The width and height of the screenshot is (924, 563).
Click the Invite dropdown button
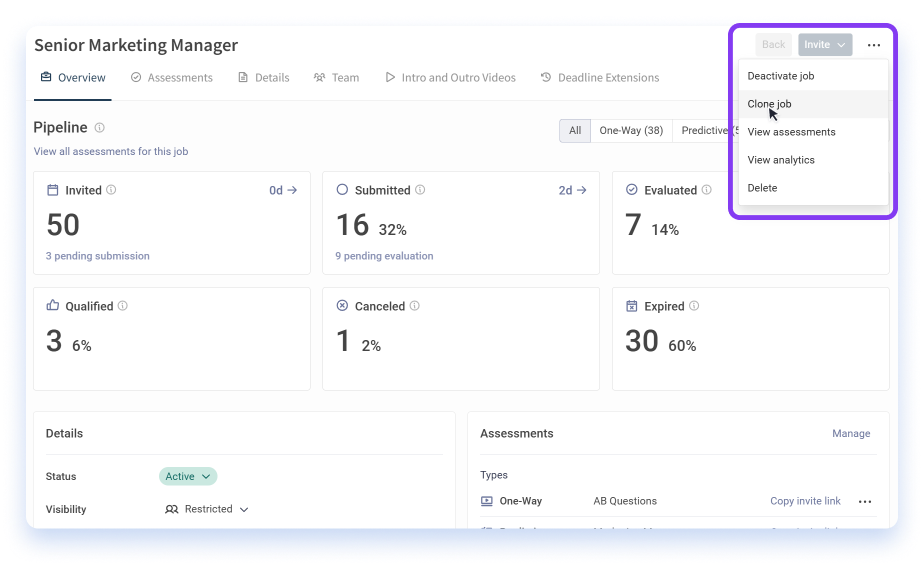[825, 45]
